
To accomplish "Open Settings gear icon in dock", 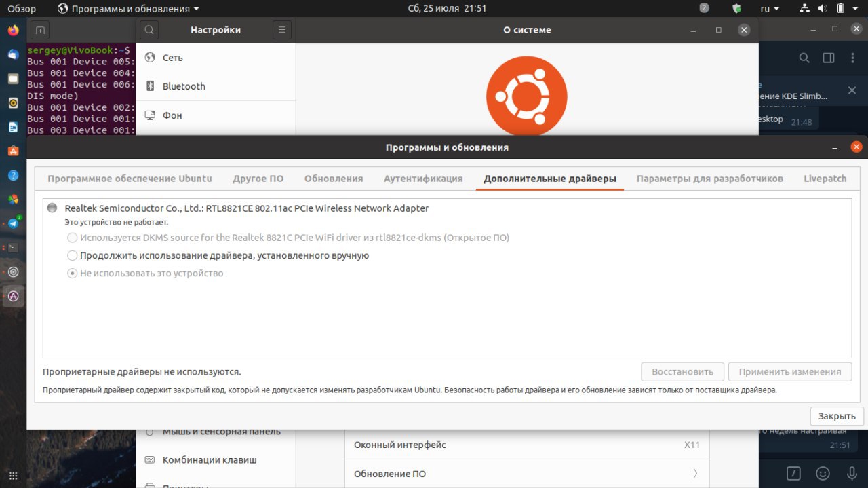I will (13, 271).
